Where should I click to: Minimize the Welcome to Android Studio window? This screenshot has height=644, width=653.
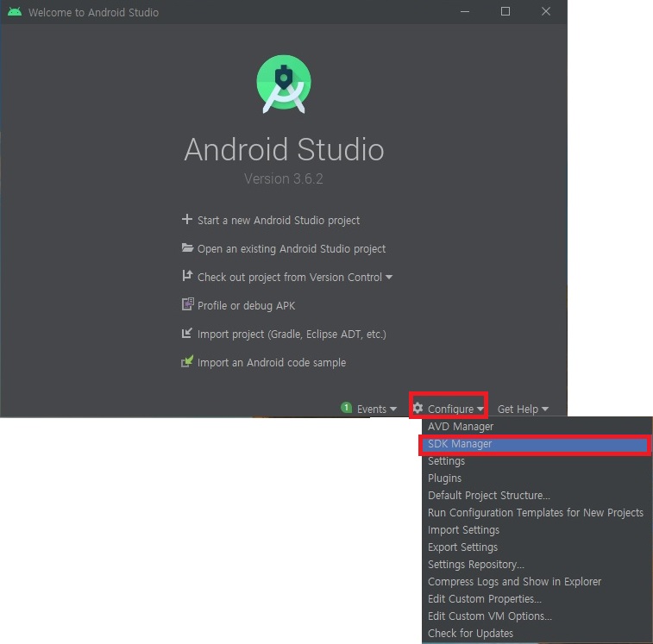pyautogui.click(x=465, y=12)
